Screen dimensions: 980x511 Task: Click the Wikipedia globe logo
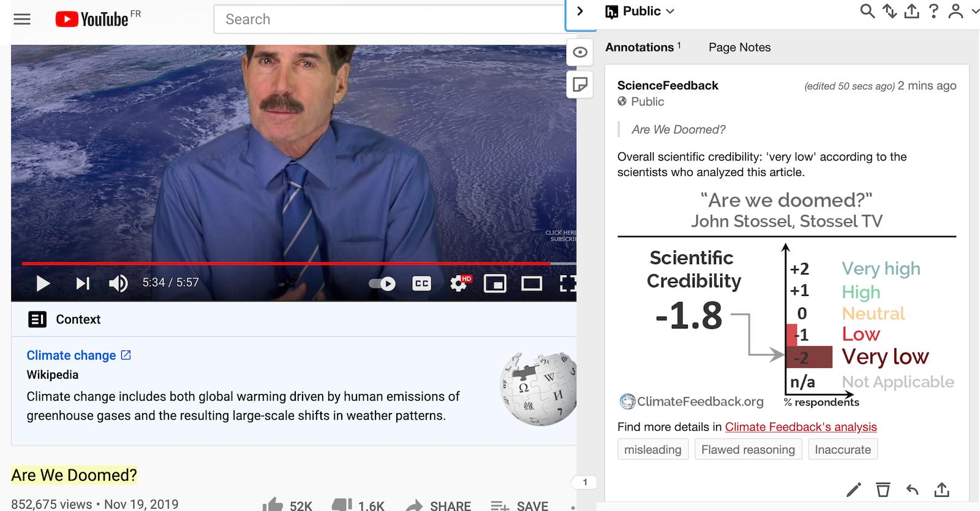pos(538,388)
